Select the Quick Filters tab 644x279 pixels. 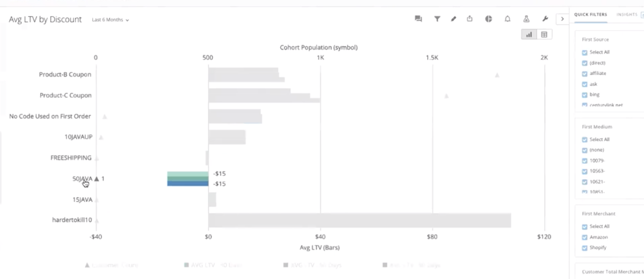point(591,15)
